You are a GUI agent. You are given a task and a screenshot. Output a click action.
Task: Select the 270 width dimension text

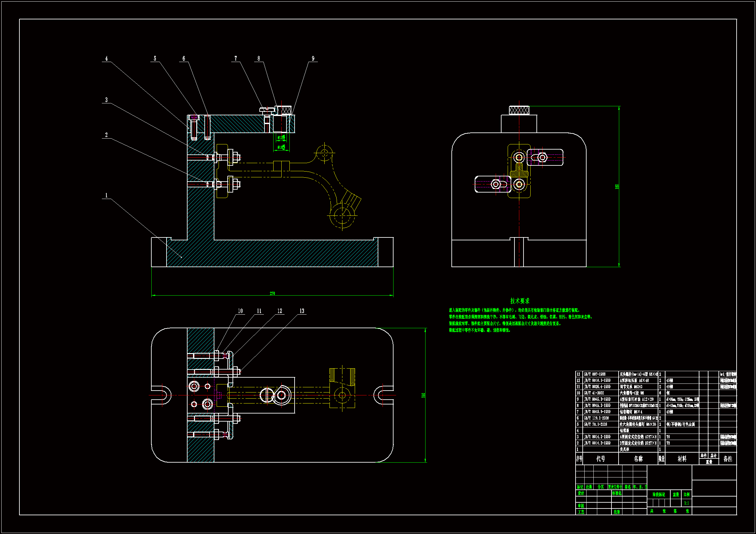pos(272,293)
